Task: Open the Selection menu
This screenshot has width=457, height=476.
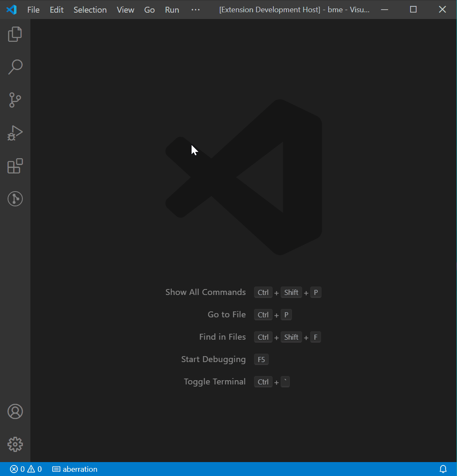Action: tap(90, 10)
